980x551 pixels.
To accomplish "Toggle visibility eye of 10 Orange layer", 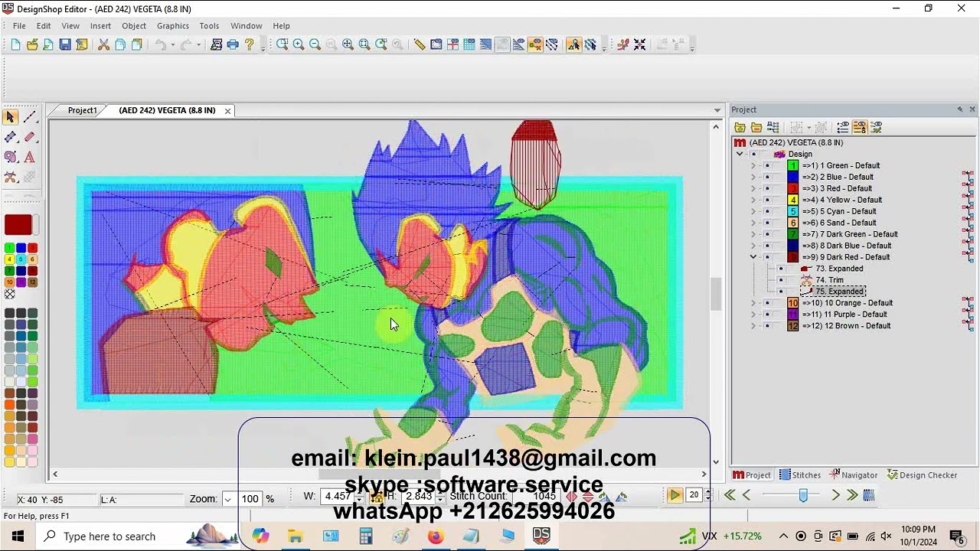I will [x=767, y=303].
